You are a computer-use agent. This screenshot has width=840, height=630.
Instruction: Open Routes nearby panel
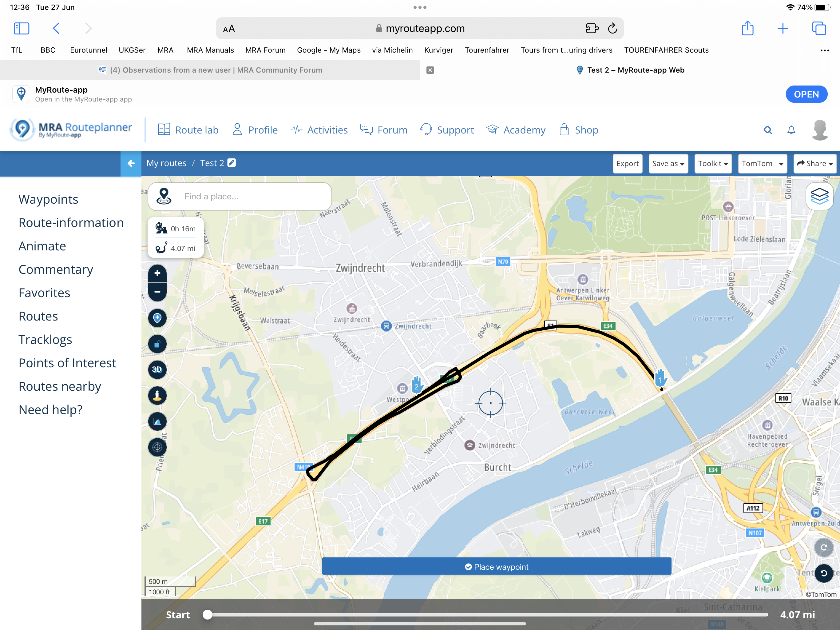coord(60,386)
